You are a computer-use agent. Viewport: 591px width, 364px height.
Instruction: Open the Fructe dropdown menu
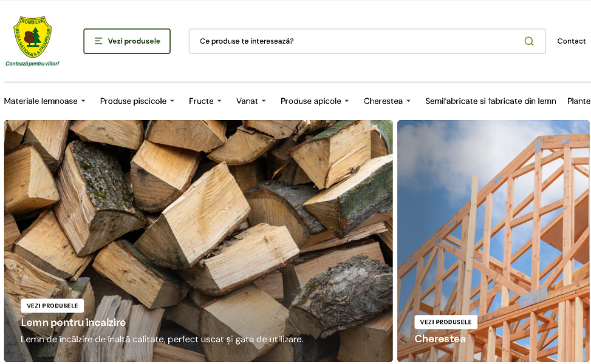click(x=205, y=101)
